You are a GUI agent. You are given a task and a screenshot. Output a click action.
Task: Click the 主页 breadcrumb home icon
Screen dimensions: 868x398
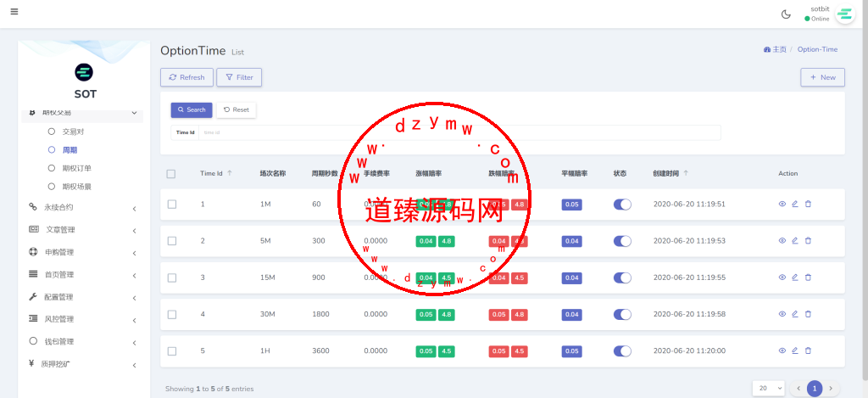[x=766, y=49]
